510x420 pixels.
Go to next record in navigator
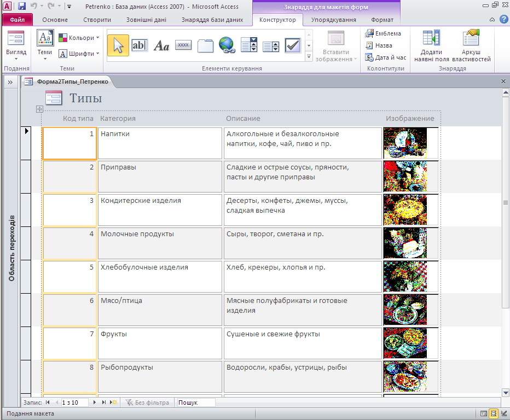pyautogui.click(x=95, y=402)
